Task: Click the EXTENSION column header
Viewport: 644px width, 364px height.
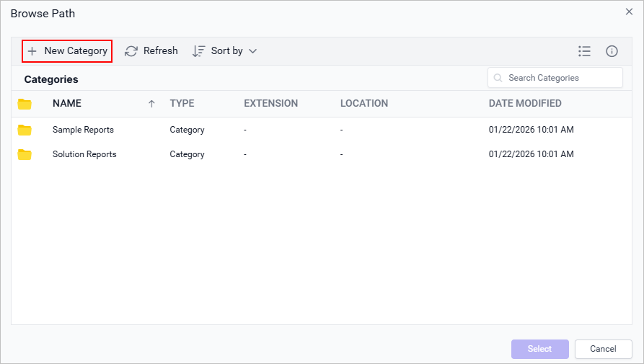Action: click(270, 103)
